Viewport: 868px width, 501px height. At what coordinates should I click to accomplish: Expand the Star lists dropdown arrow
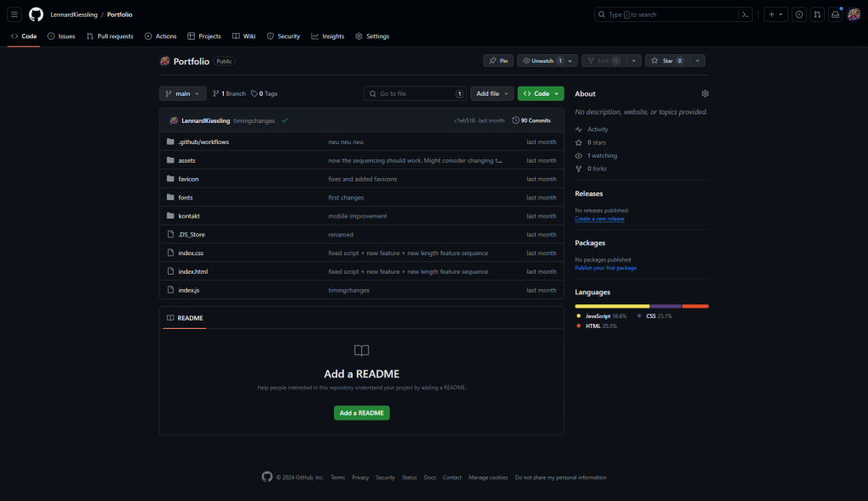click(698, 61)
